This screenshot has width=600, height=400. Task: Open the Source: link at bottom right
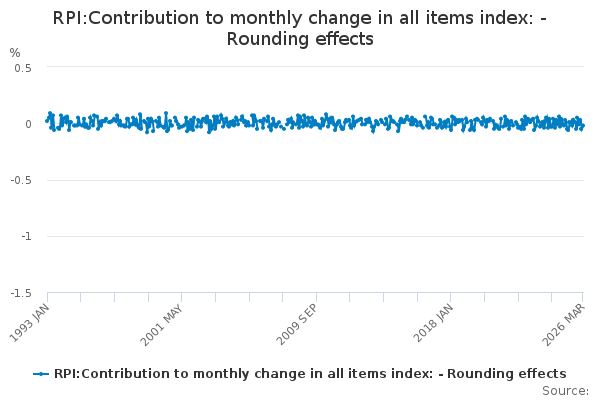click(x=565, y=391)
